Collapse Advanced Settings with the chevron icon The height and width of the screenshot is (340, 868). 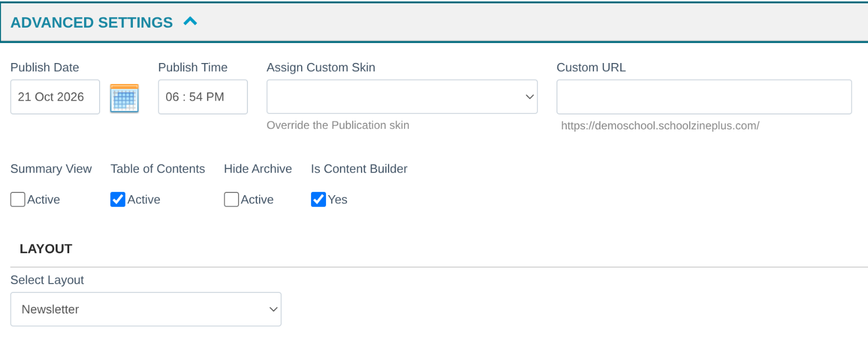pos(190,22)
